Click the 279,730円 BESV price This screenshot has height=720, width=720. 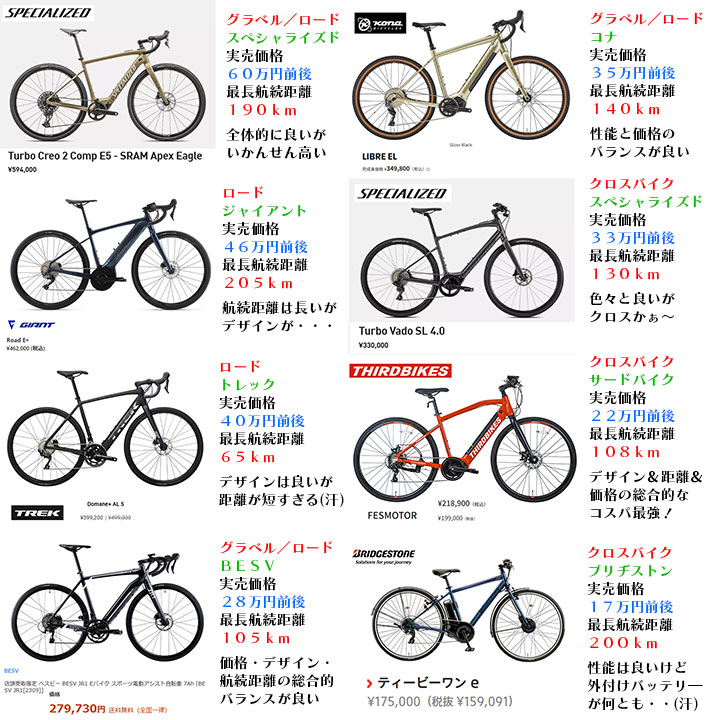click(x=77, y=709)
